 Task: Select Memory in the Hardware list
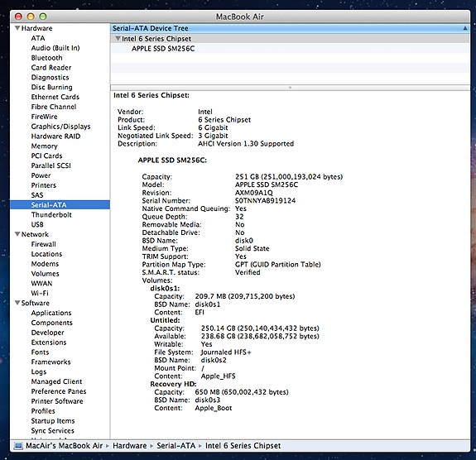tap(45, 146)
